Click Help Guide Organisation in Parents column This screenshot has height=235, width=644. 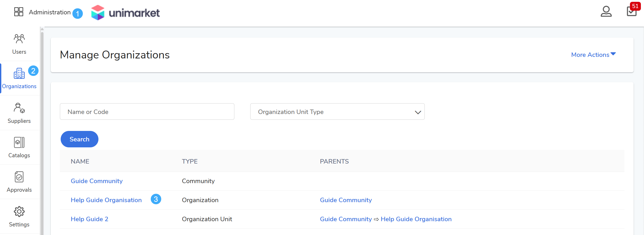pos(416,219)
